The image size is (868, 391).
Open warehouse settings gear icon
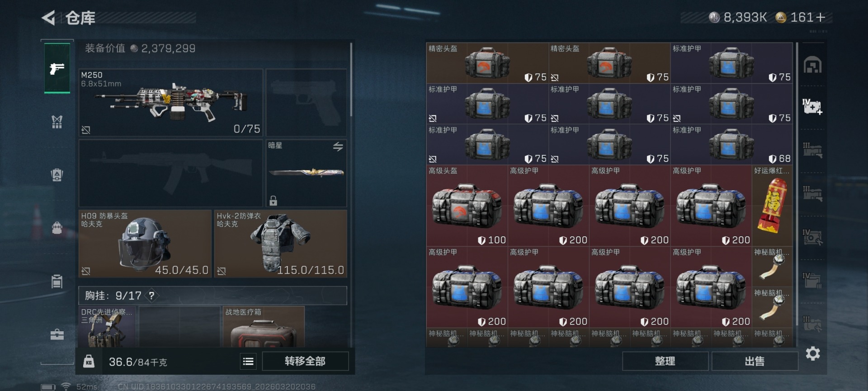coord(812,353)
